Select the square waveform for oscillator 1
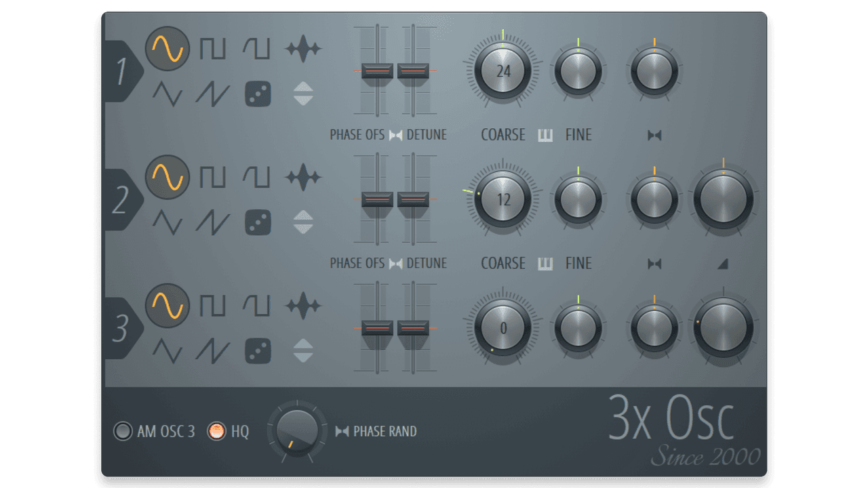Screen dimensions: 868x488 point(214,49)
